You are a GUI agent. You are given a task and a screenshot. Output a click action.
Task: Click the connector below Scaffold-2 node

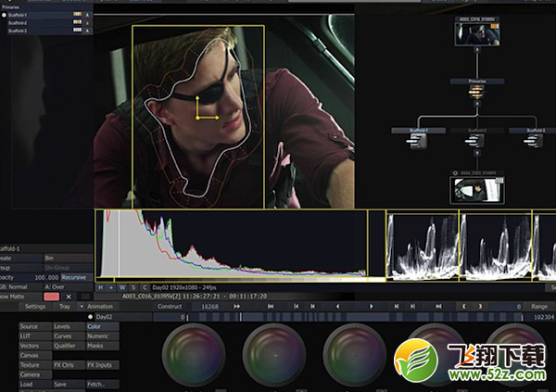coord(477,153)
